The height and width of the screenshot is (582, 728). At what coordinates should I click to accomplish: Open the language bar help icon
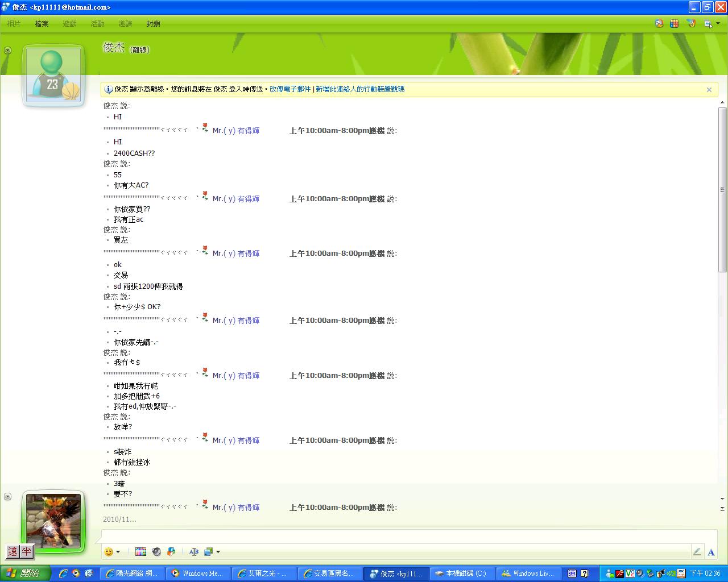[x=584, y=573]
